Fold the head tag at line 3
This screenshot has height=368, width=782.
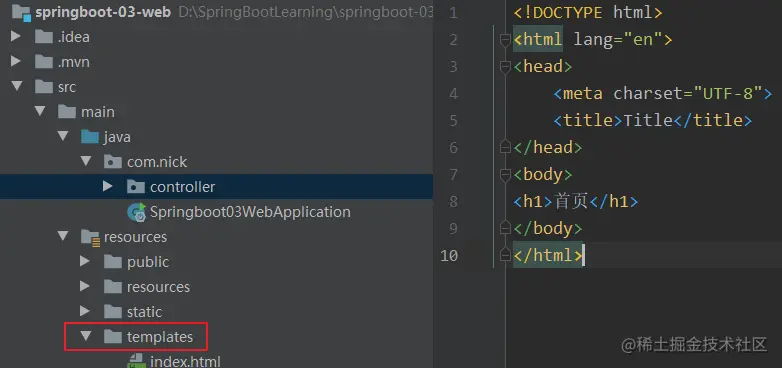pos(505,66)
